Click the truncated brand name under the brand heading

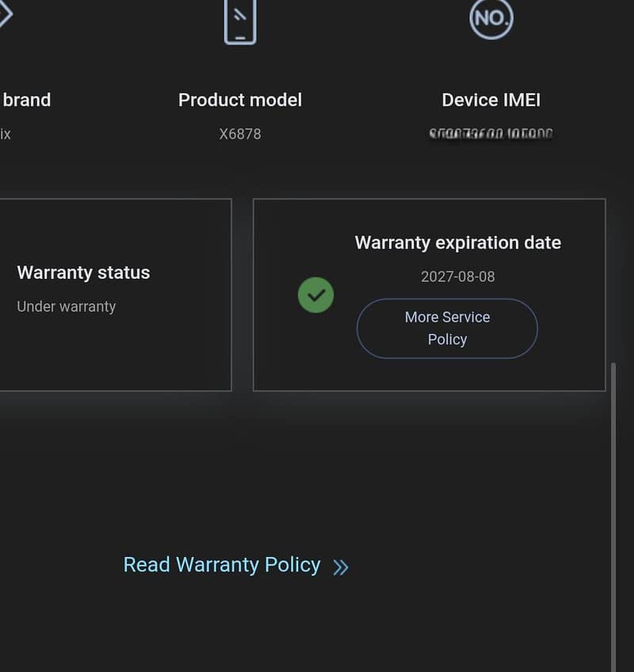[5, 134]
